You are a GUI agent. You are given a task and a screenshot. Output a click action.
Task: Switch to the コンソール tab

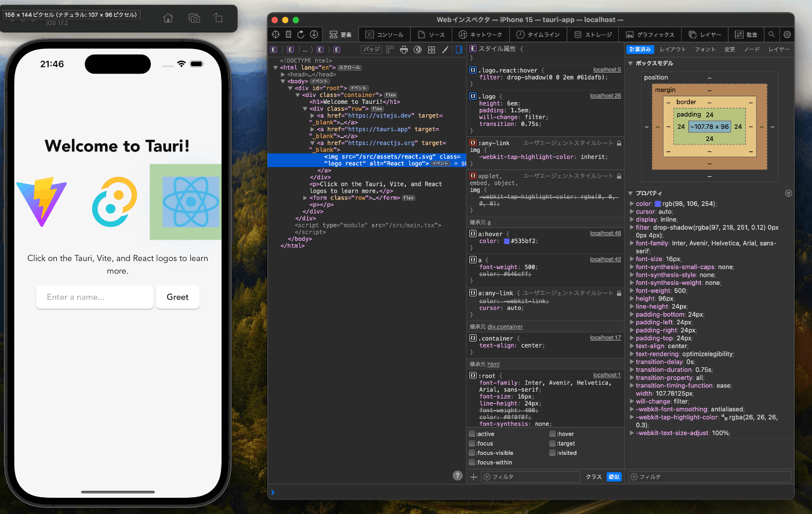385,35
